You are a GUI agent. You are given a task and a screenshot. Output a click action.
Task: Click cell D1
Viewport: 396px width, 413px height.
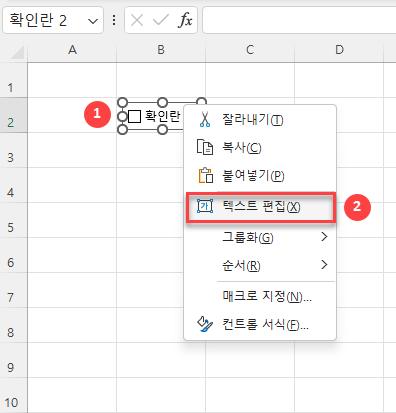click(x=339, y=80)
